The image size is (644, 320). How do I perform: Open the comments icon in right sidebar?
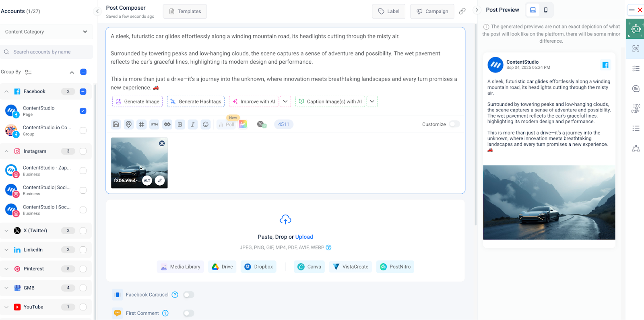tap(636, 89)
